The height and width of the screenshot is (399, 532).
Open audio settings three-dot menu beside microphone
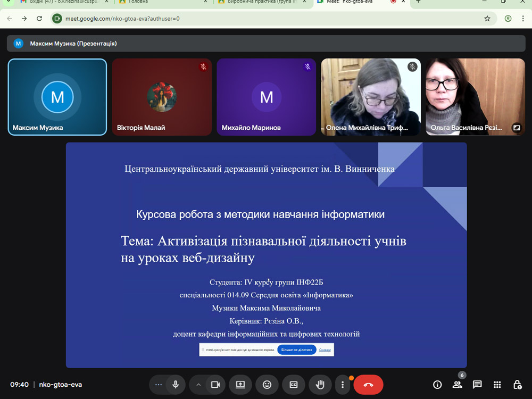[158, 385]
